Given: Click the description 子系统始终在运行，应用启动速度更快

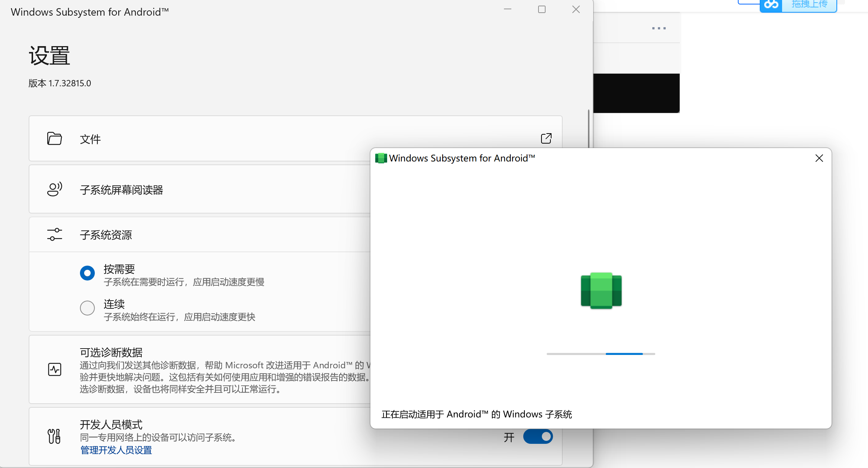Looking at the screenshot, I should pos(180,317).
